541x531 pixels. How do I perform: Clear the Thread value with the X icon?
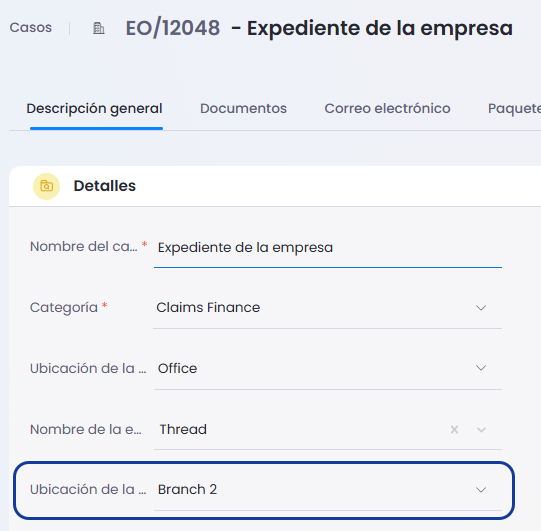tap(454, 430)
